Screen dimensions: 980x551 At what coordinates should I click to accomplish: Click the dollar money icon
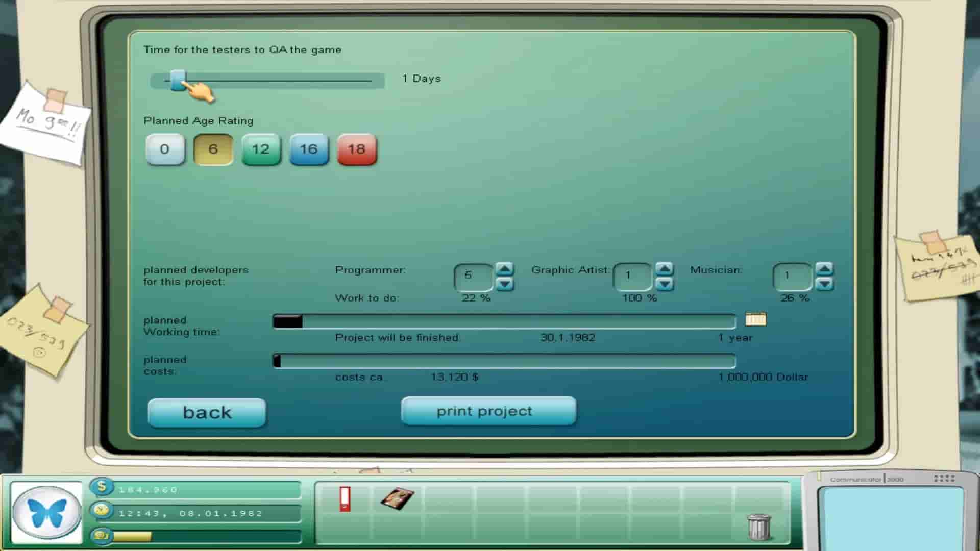pyautogui.click(x=102, y=487)
